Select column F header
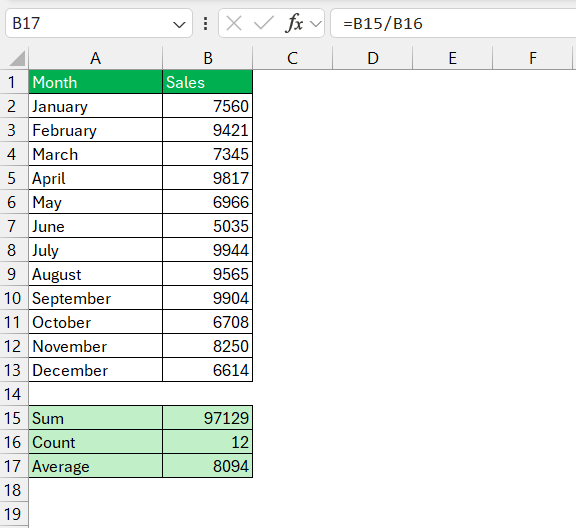 533,58
